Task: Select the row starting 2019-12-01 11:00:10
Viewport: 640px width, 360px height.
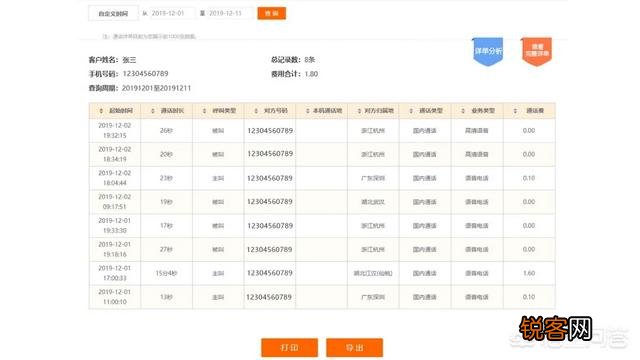Action: pyautogui.click(x=322, y=297)
